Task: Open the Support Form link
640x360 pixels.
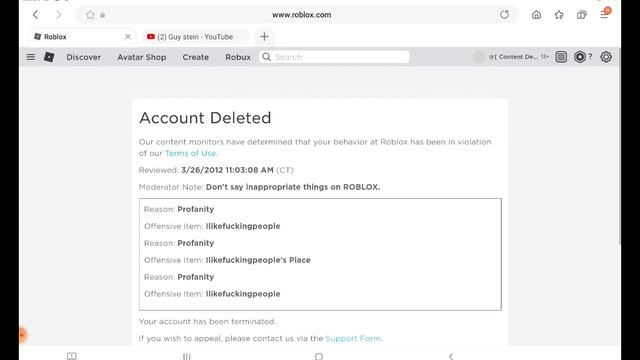Action: [x=353, y=338]
